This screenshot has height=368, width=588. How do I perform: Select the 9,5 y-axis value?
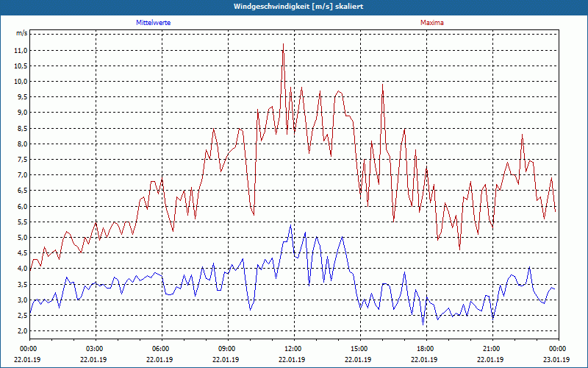[x=22, y=97]
